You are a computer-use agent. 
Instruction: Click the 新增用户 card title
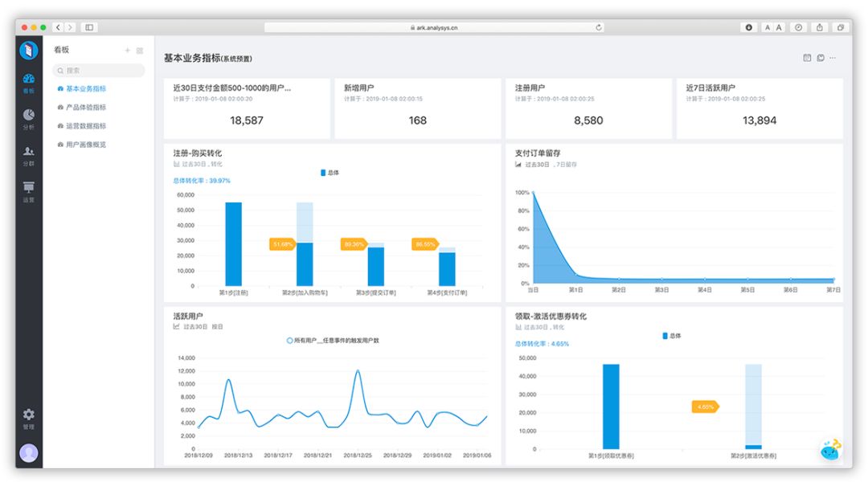click(x=358, y=88)
